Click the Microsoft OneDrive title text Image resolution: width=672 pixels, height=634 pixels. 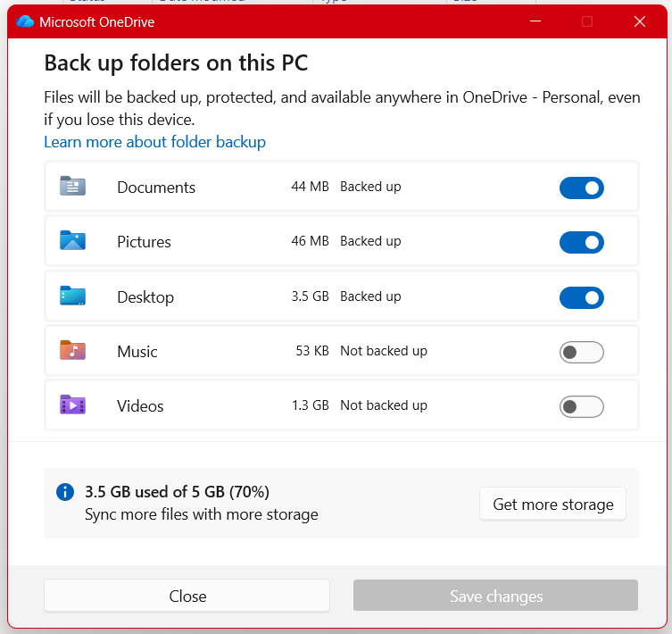97,21
